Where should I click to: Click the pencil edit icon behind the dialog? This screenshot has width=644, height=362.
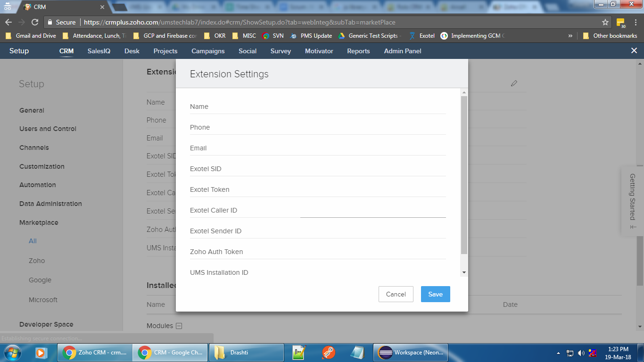(x=514, y=83)
